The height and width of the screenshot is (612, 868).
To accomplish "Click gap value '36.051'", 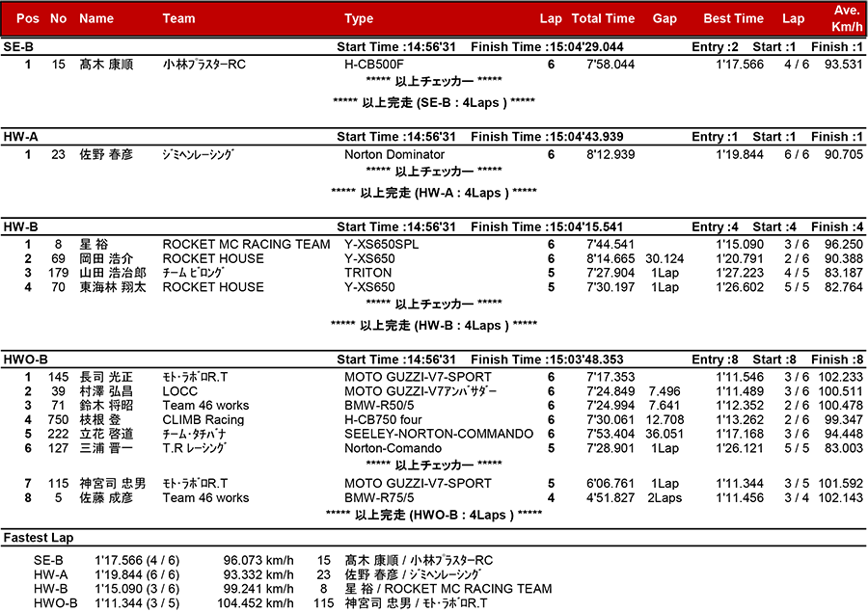I will 665,435.
